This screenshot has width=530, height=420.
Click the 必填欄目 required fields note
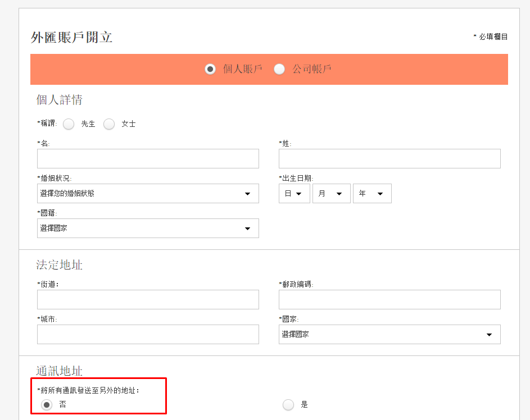pos(491,36)
